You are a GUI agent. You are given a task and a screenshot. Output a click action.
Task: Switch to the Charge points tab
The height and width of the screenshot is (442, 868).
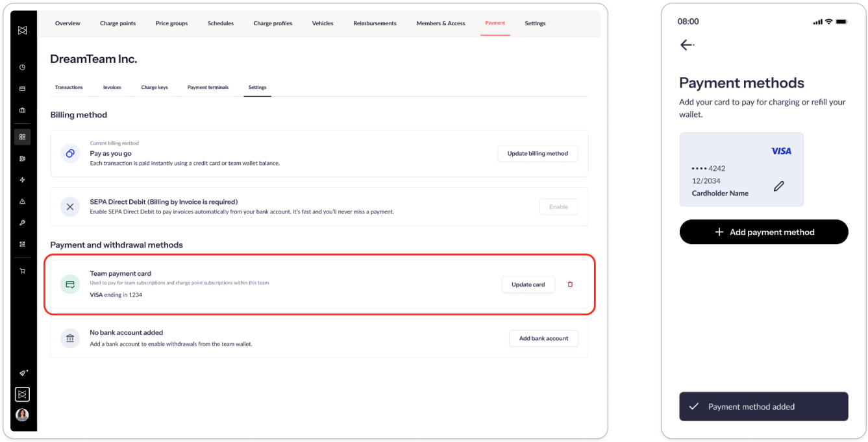[118, 23]
